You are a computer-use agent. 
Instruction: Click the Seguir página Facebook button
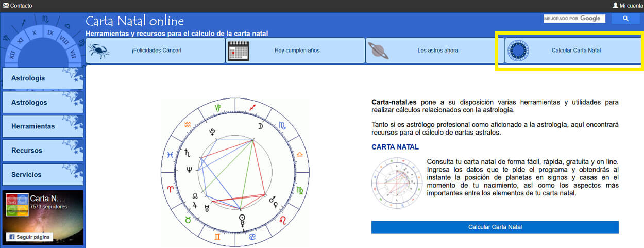click(x=29, y=237)
